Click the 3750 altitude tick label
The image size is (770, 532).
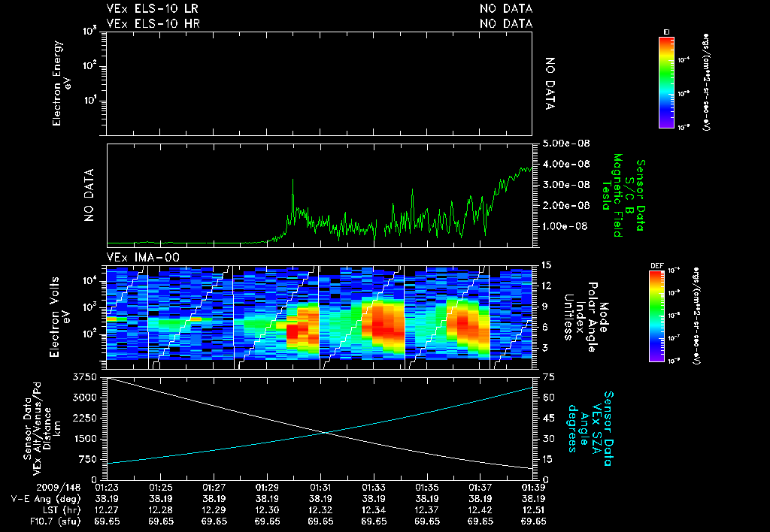85,377
